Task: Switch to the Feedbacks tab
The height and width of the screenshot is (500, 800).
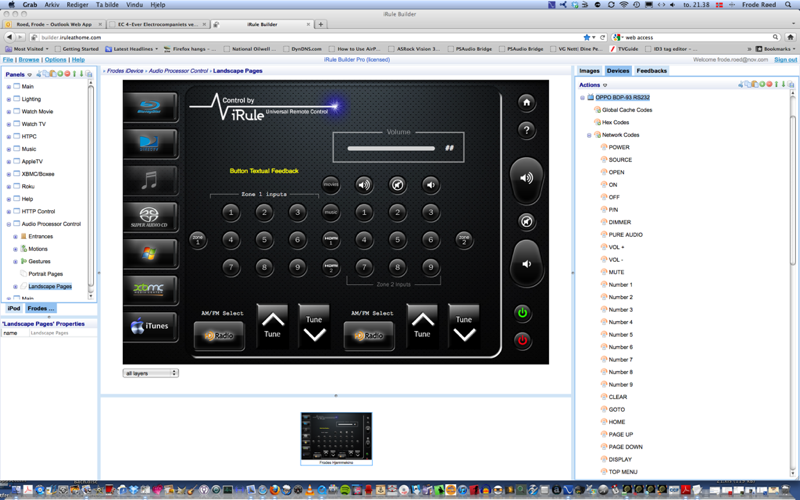Action: [652, 71]
